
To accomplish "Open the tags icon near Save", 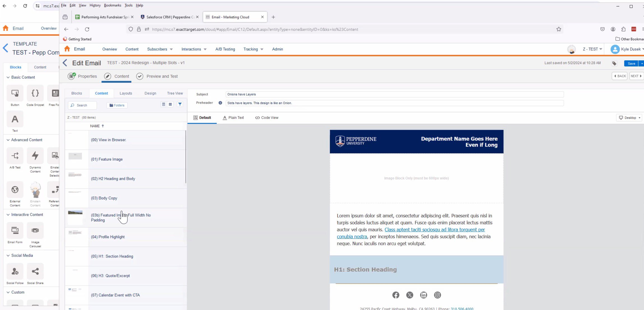I will [x=614, y=63].
